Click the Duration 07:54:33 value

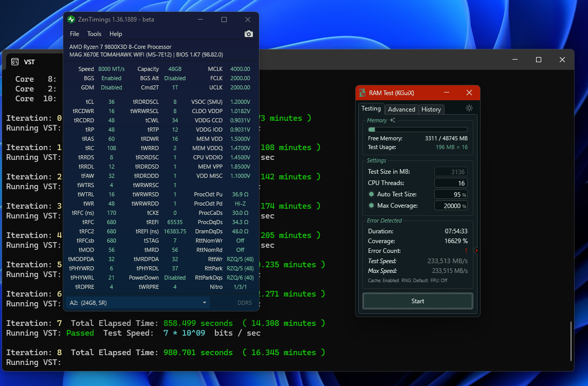pyautogui.click(x=456, y=231)
